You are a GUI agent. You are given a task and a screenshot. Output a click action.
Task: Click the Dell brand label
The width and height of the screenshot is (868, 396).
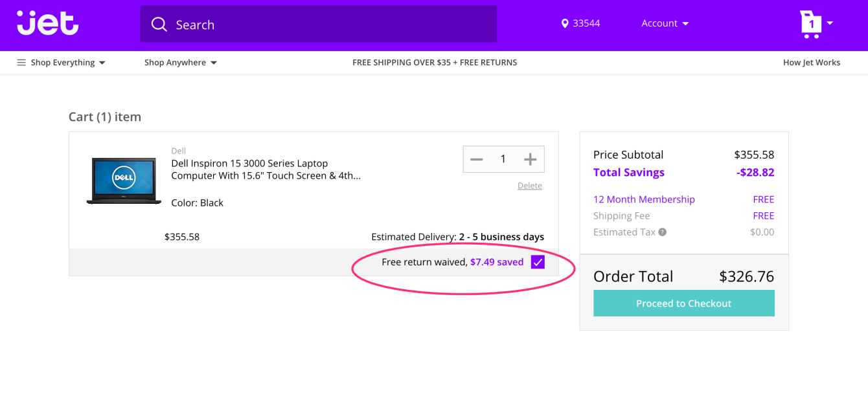[179, 151]
